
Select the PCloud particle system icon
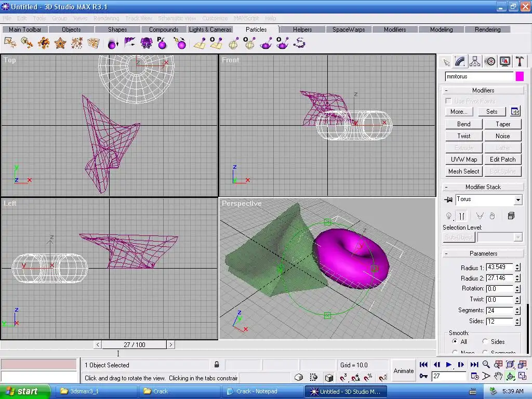94,43
